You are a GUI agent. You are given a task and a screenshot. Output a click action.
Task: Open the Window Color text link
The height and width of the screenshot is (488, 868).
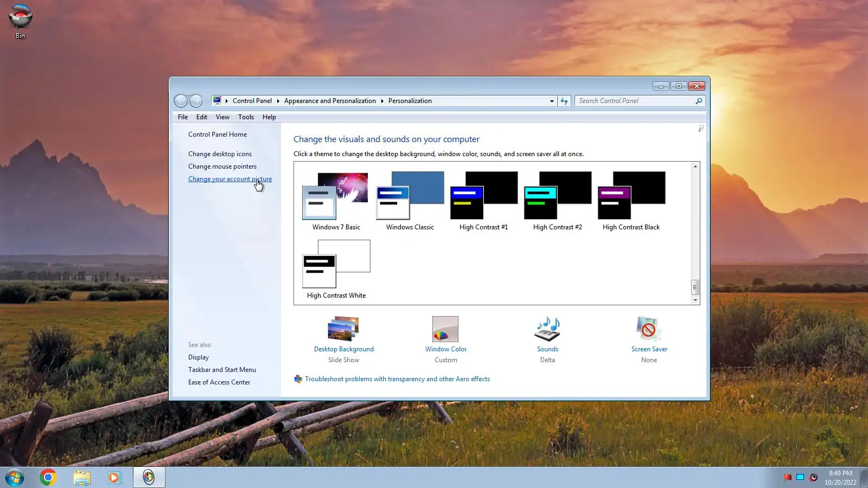(x=446, y=349)
